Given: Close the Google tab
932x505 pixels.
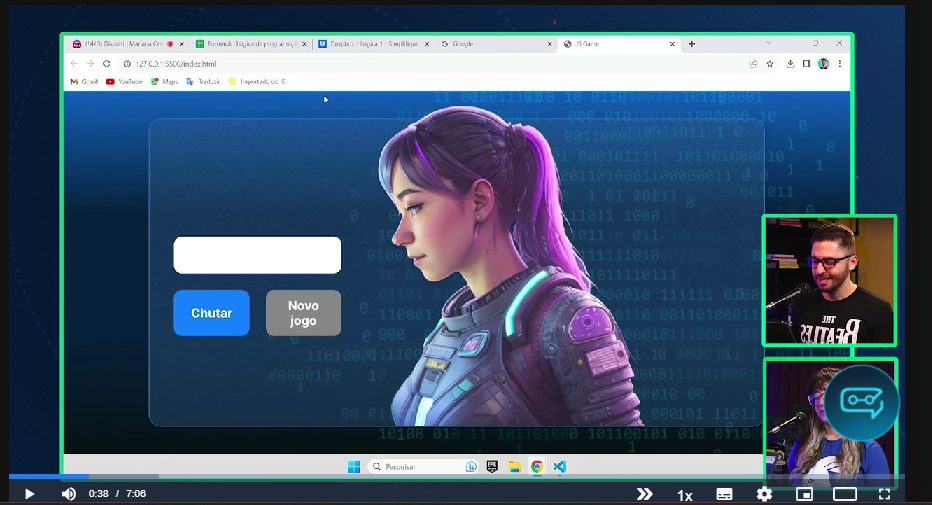Looking at the screenshot, I should tap(549, 44).
